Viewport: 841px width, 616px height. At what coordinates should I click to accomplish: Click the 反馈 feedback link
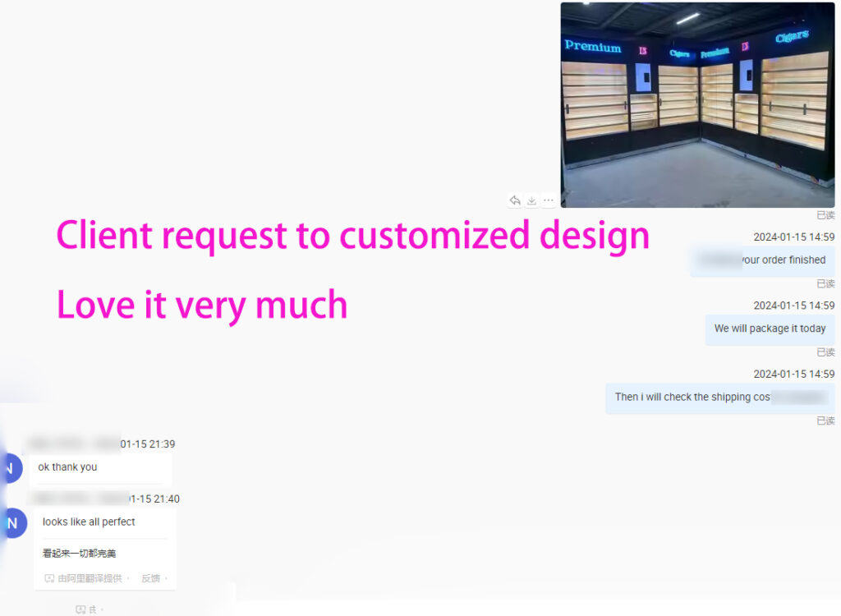150,578
